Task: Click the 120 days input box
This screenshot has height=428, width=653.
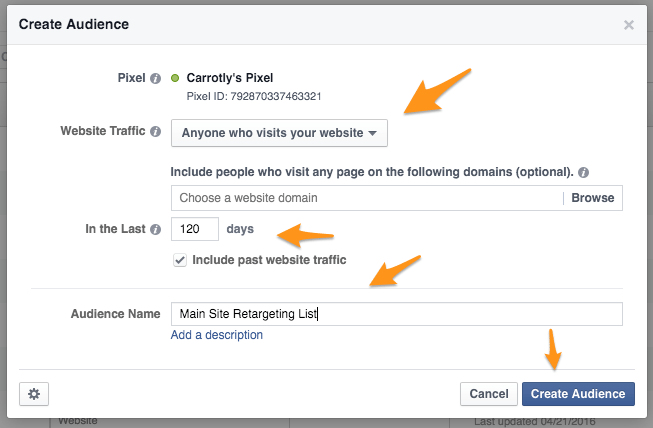Action: click(195, 229)
